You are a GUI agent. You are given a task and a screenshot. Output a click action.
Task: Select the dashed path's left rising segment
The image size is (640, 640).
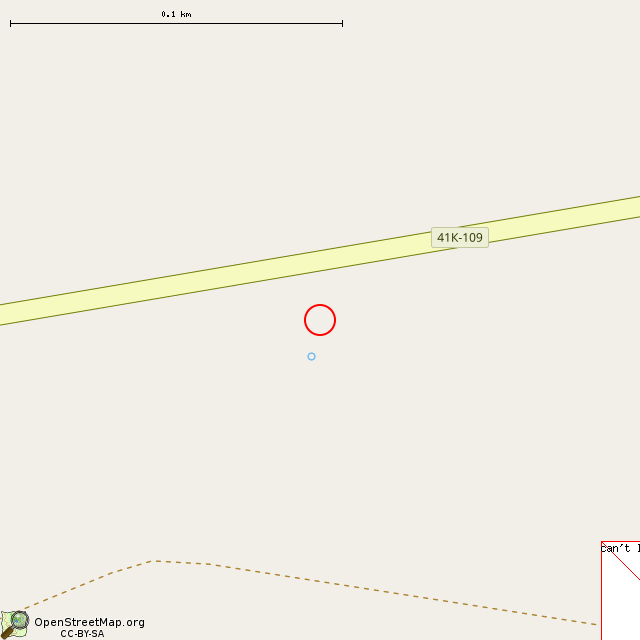pyautogui.click(x=88, y=584)
